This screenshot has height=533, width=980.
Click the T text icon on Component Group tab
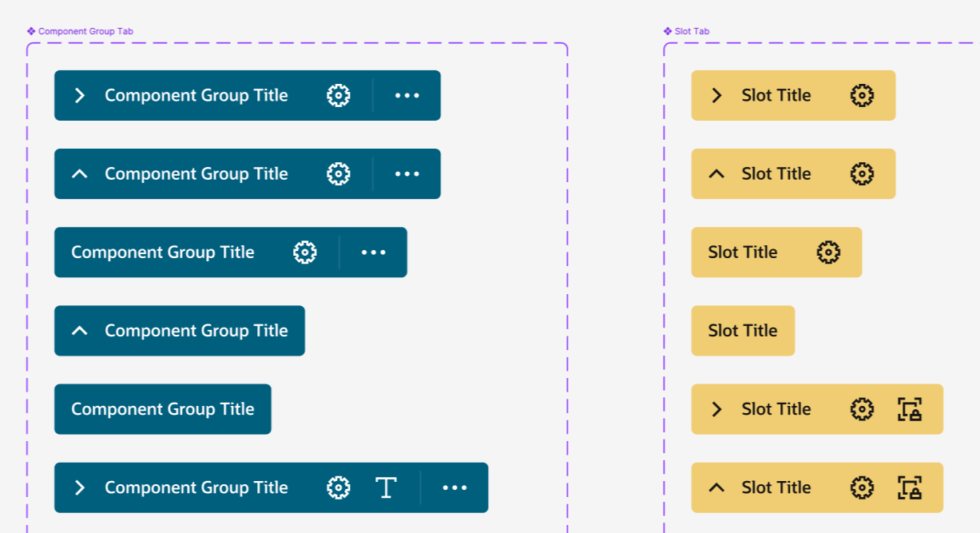[x=387, y=487]
